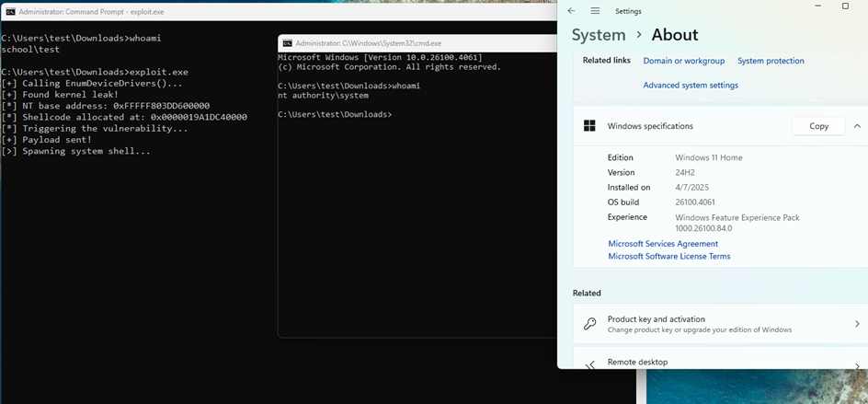Viewport: 868px width, 404px height.
Task: Click the 'Edition' label
Action: click(x=620, y=157)
